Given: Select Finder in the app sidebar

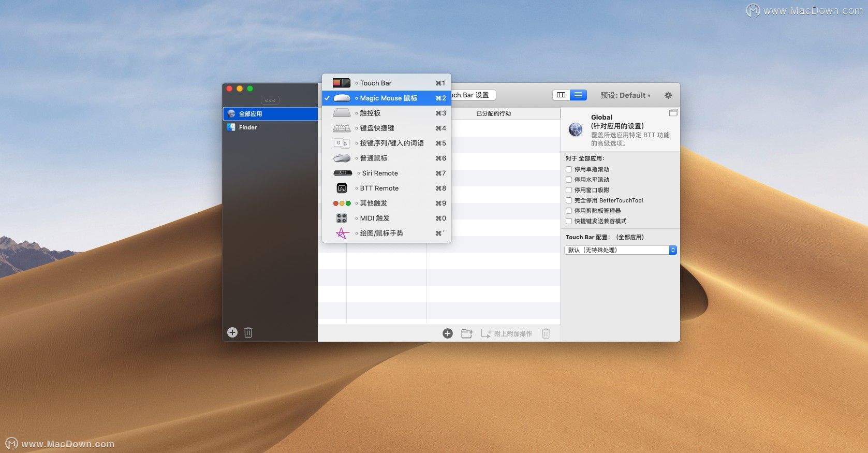Looking at the screenshot, I should [270, 127].
